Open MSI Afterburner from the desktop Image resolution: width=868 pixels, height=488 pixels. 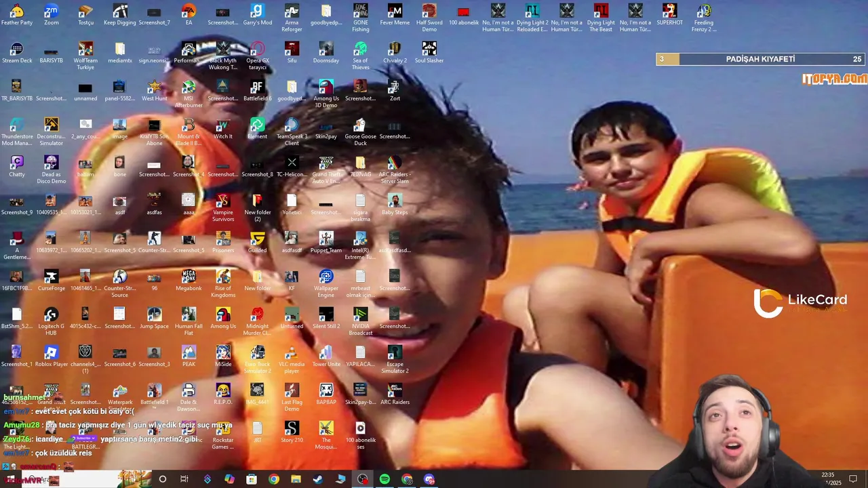point(189,87)
